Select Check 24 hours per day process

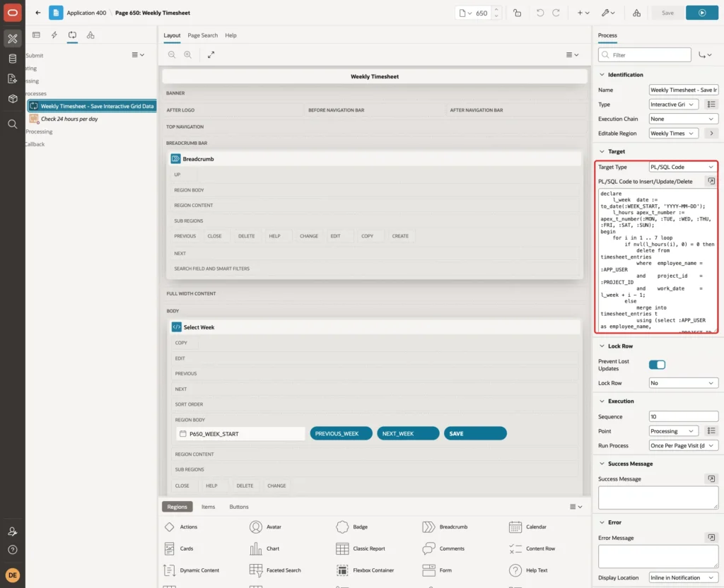click(69, 119)
